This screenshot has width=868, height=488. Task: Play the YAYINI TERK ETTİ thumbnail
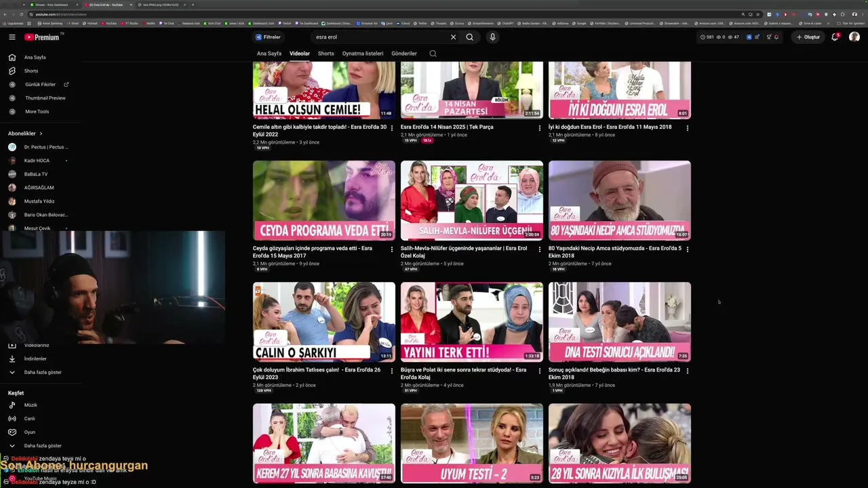pyautogui.click(x=472, y=322)
